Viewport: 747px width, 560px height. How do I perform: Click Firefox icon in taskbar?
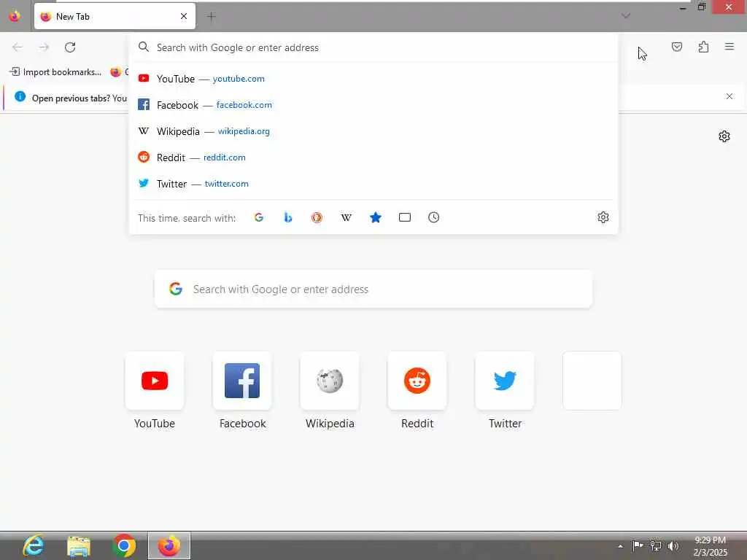[x=169, y=545]
